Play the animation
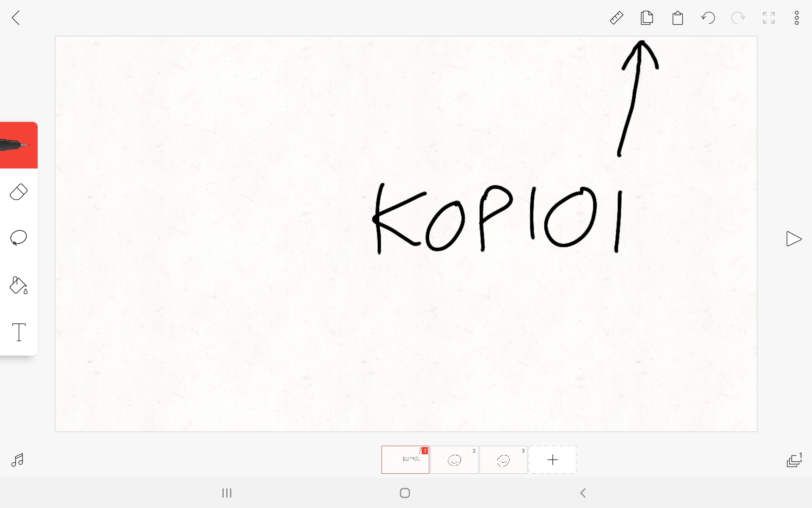 pyautogui.click(x=793, y=239)
